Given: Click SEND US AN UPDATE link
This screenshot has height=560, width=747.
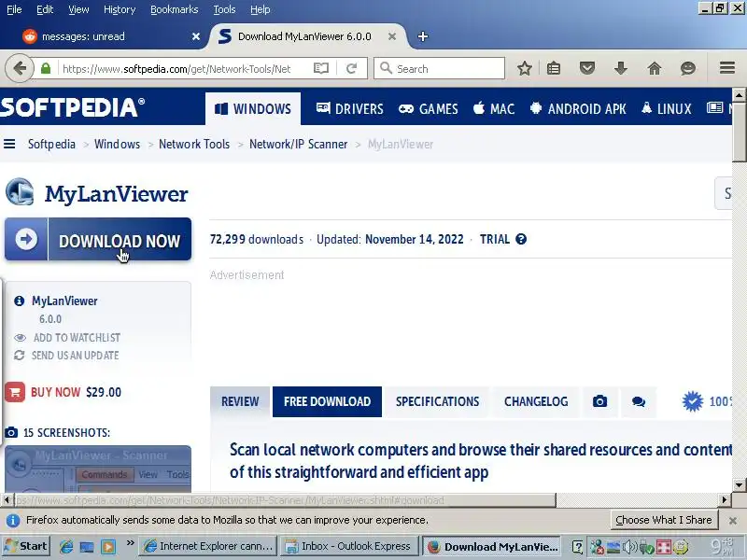Looking at the screenshot, I should 76,356.
